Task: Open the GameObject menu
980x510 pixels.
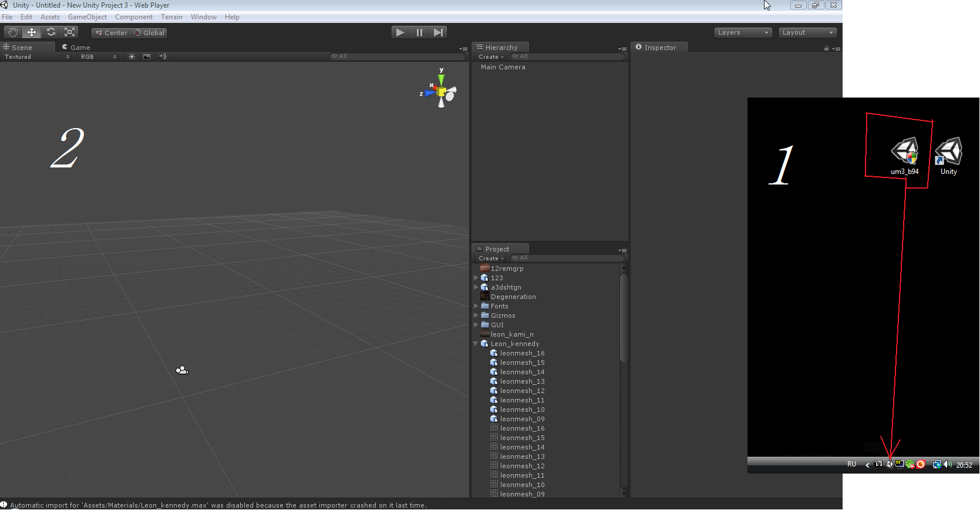Action: pyautogui.click(x=87, y=17)
